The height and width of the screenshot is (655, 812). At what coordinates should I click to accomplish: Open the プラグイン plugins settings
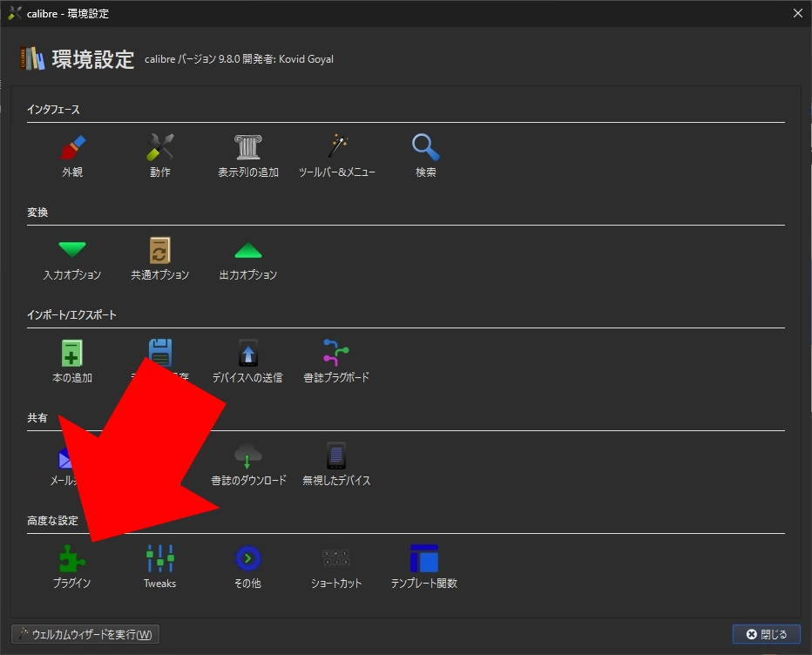(72, 567)
